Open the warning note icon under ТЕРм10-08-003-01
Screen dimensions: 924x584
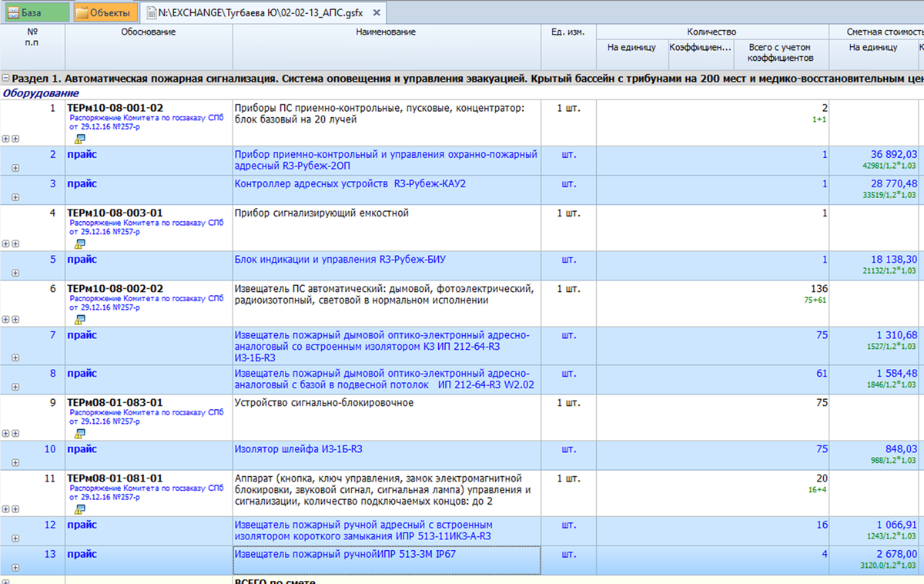click(x=79, y=243)
